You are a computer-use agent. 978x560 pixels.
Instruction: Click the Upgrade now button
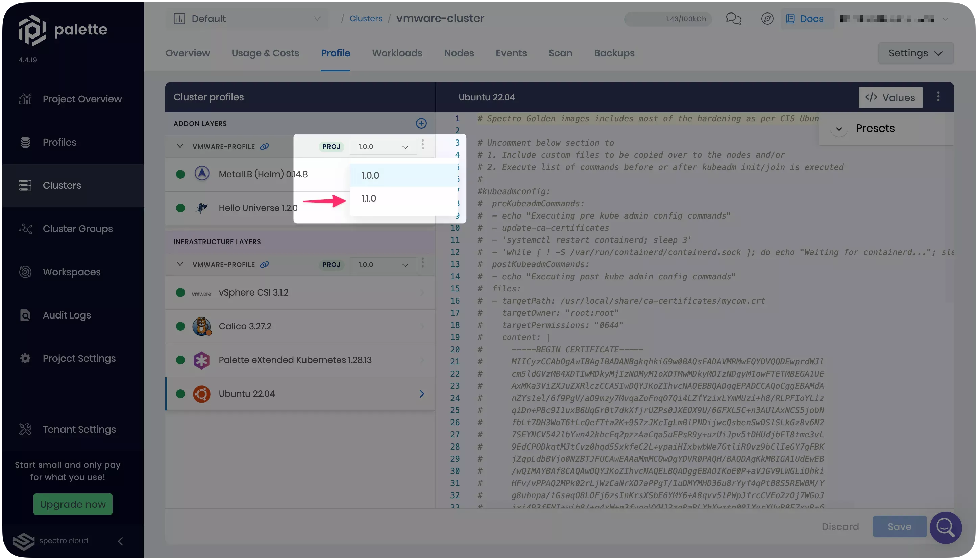click(72, 504)
